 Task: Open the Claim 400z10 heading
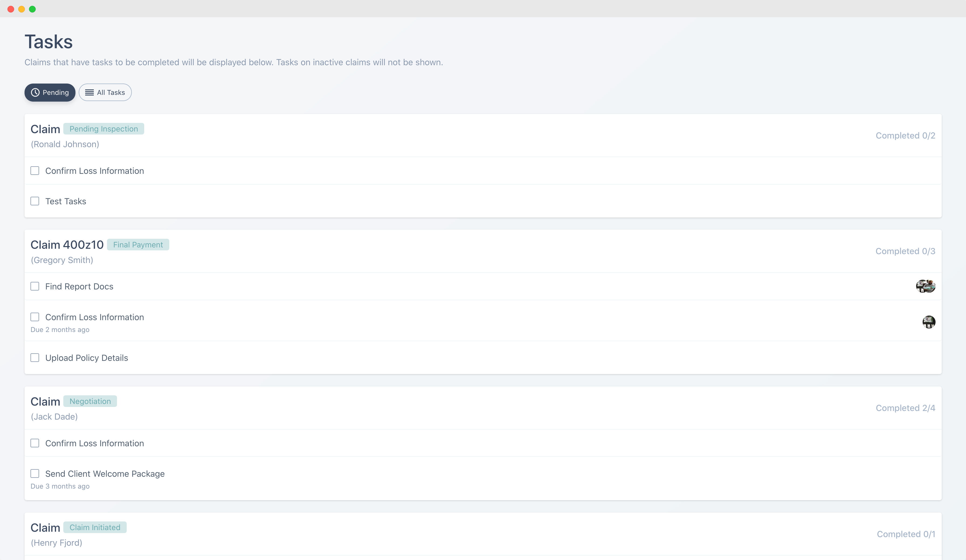67,244
